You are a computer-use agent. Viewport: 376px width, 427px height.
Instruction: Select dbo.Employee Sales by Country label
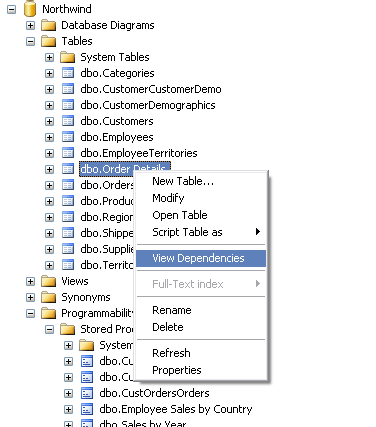176,409
